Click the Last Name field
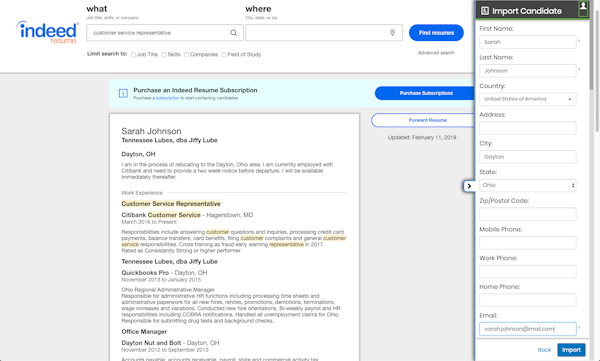This screenshot has width=600, height=361. pos(528,71)
